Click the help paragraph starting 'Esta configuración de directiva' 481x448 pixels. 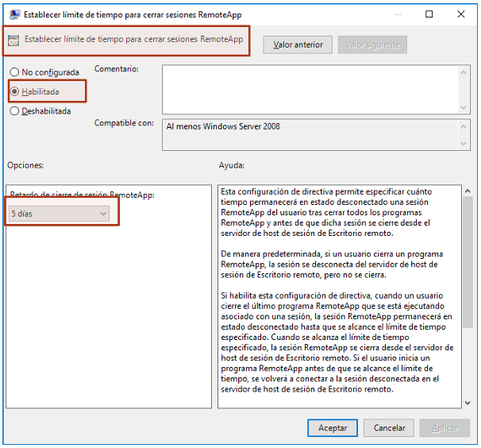(326, 213)
